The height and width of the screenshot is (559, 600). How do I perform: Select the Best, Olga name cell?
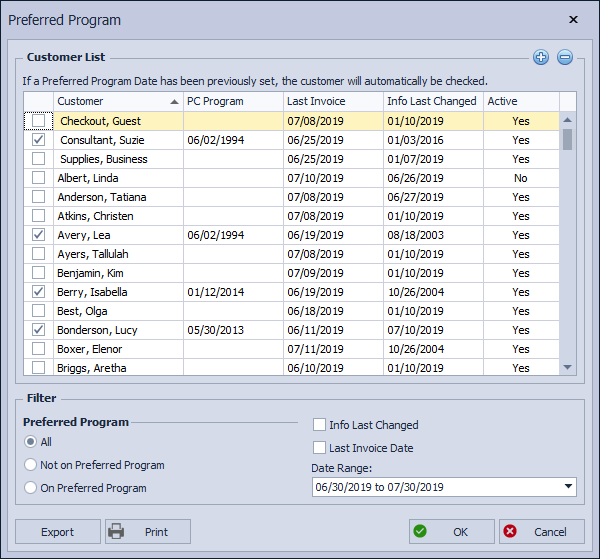(x=119, y=311)
